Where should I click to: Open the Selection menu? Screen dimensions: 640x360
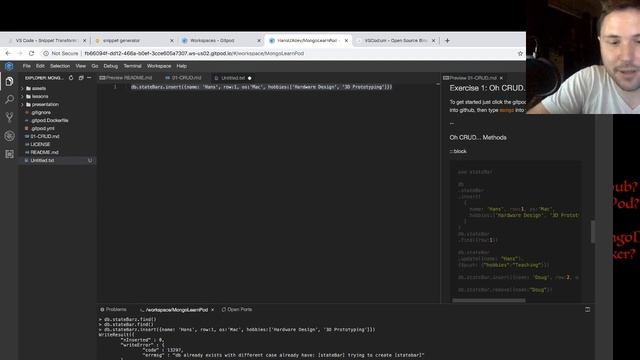point(60,66)
